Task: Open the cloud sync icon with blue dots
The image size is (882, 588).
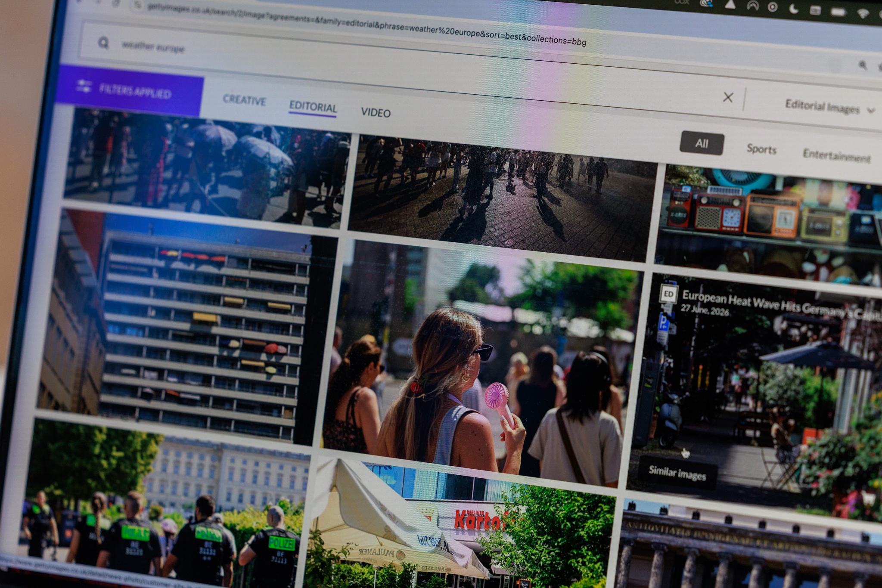Action: (x=706, y=3)
